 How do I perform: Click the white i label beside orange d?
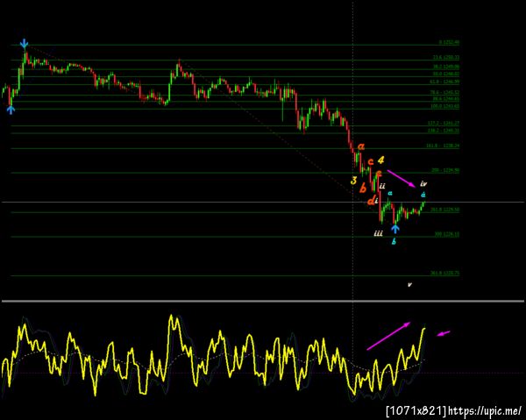point(376,201)
